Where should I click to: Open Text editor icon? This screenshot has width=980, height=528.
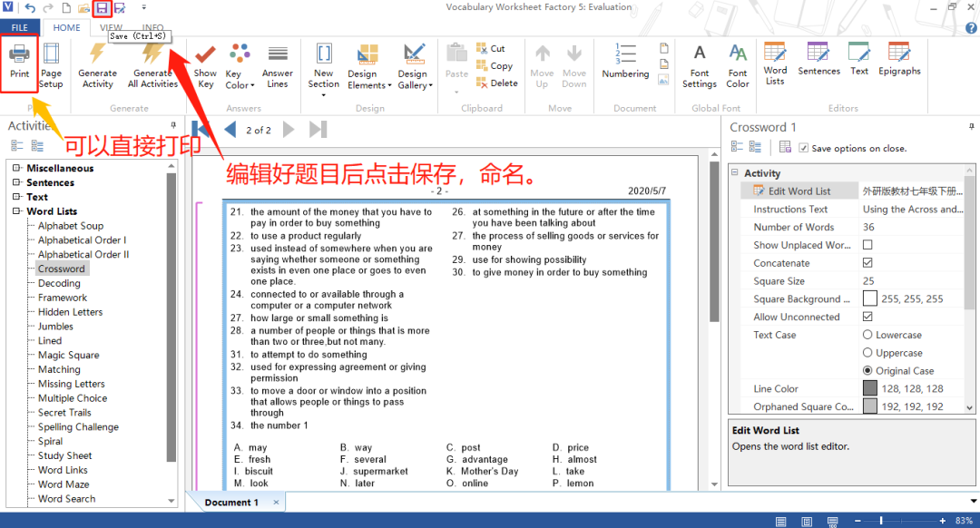tap(858, 53)
